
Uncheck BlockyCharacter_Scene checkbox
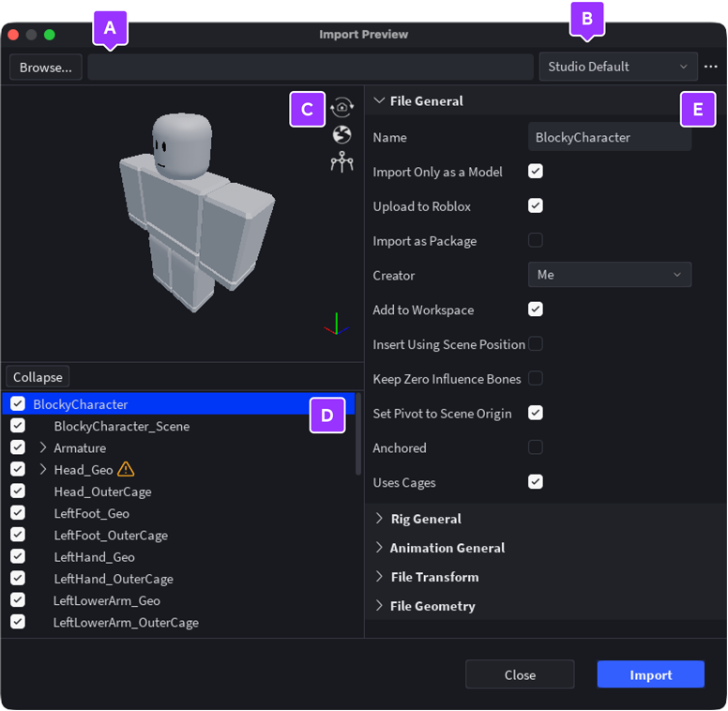(x=18, y=426)
